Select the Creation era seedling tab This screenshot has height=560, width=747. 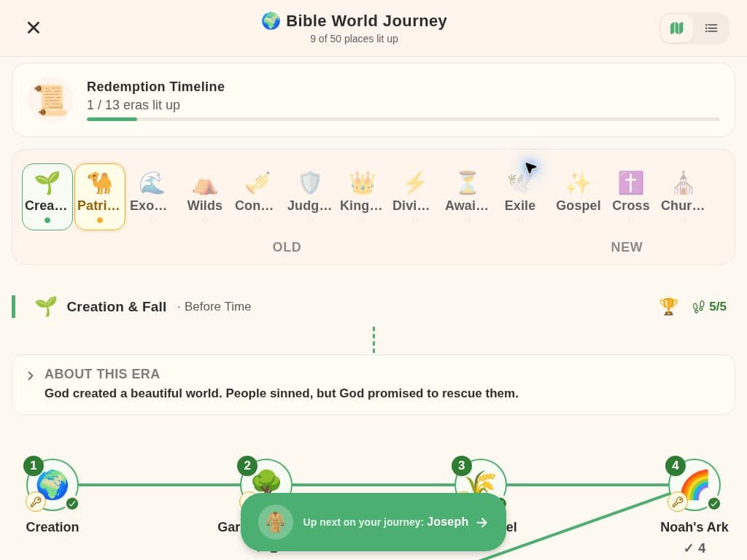coord(47,197)
